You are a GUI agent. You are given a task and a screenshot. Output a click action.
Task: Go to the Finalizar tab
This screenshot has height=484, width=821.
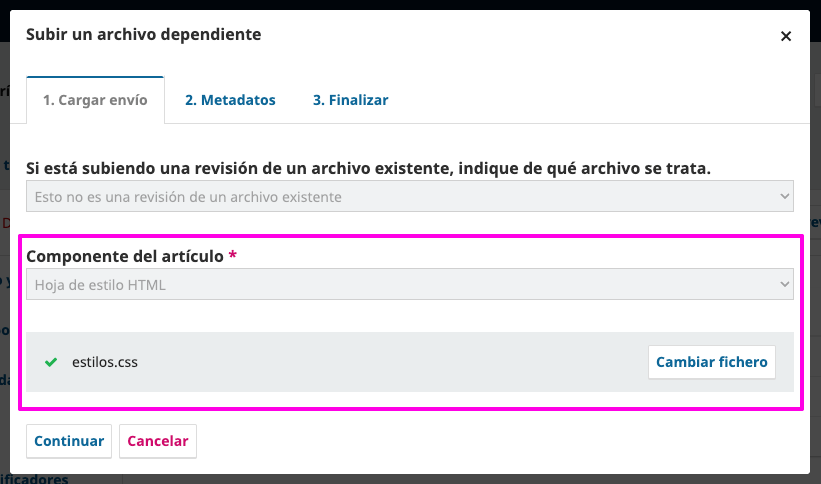click(x=350, y=100)
